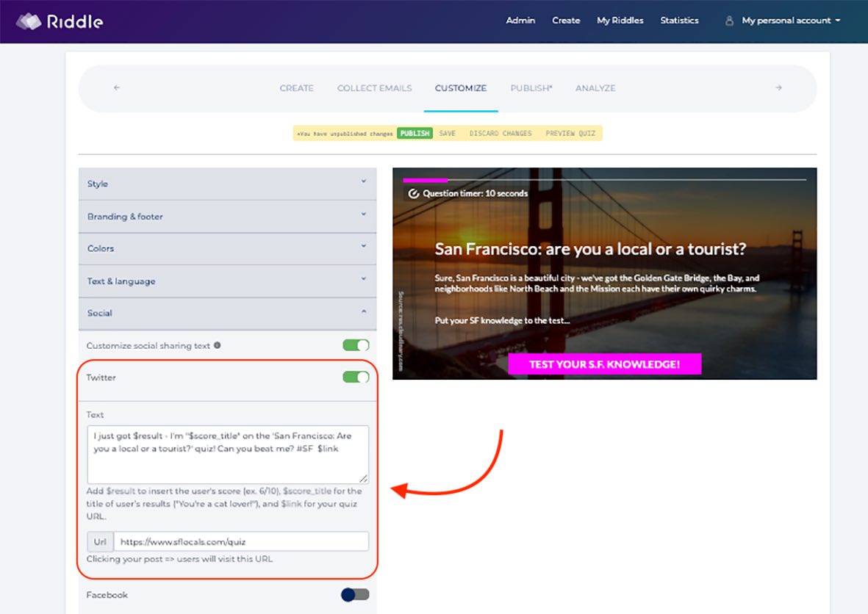Go forward with the right arrow

779,87
